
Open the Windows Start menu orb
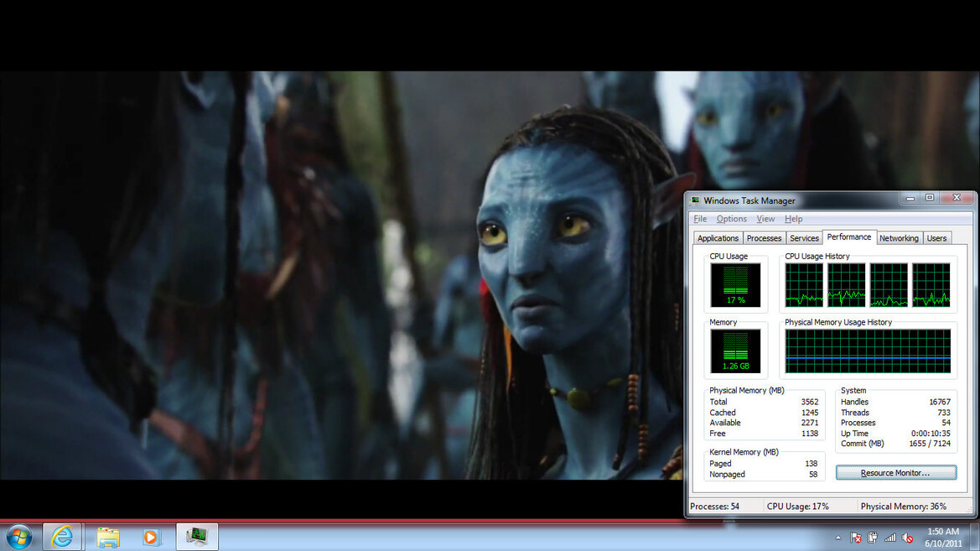(18, 538)
